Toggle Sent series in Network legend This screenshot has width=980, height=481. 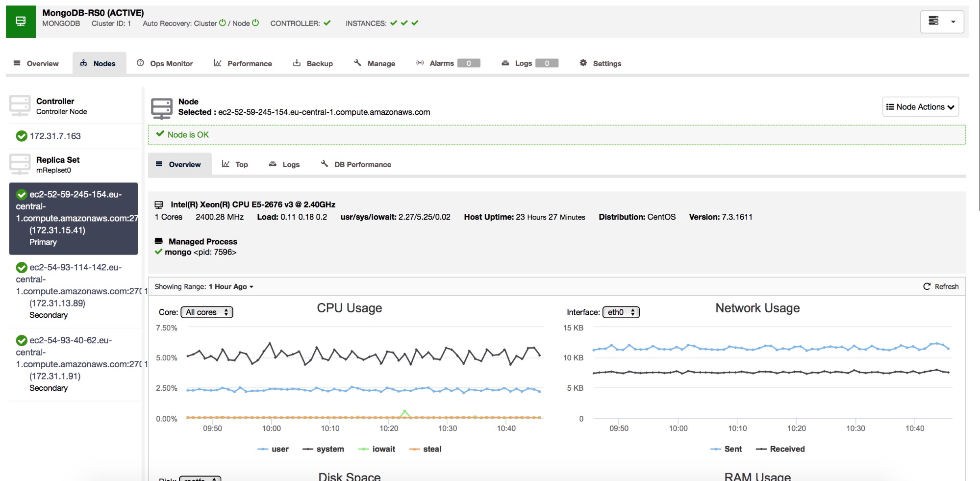tap(726, 449)
